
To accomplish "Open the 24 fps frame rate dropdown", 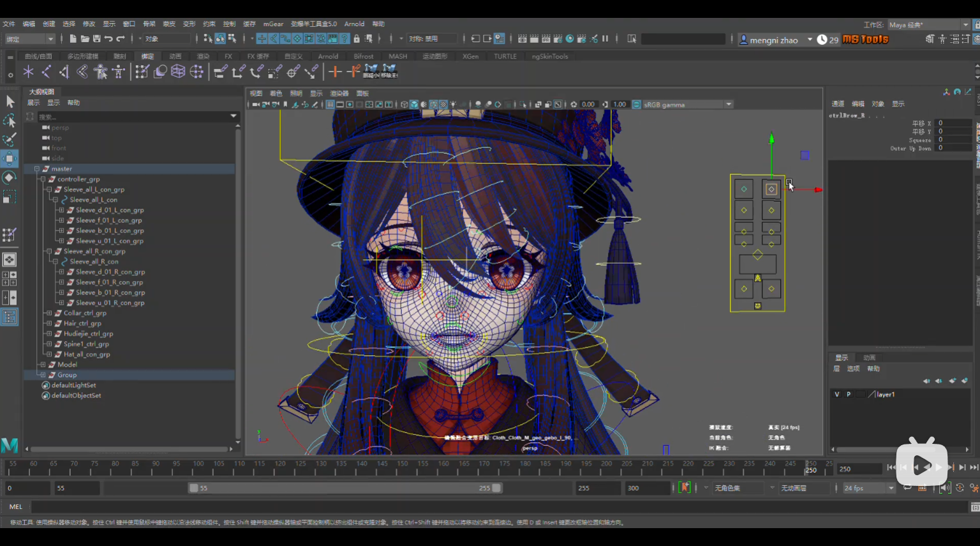I will coord(869,488).
